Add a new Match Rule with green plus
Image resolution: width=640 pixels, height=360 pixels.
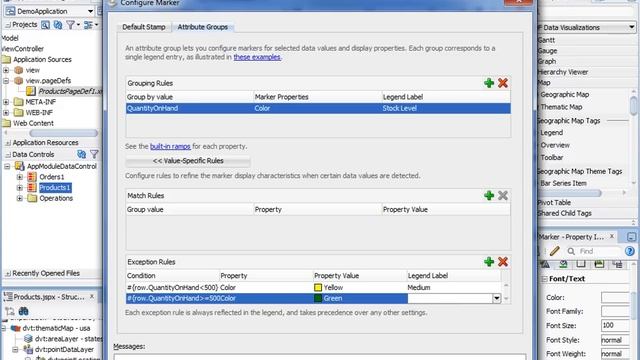(x=489, y=196)
